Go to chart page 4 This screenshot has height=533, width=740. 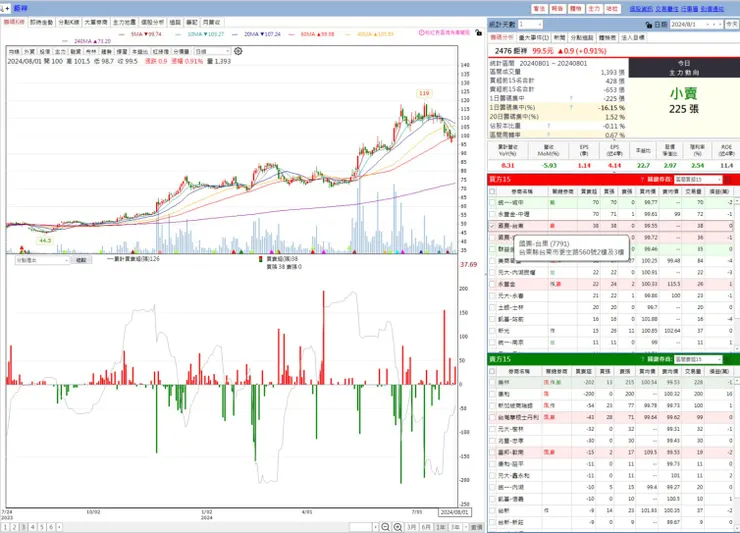coord(33,527)
